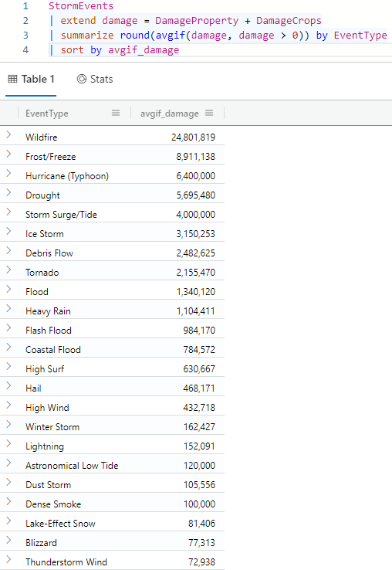Screen dimensions: 392x570
Task: Click the Table 1 grid icon
Action: (x=12, y=79)
